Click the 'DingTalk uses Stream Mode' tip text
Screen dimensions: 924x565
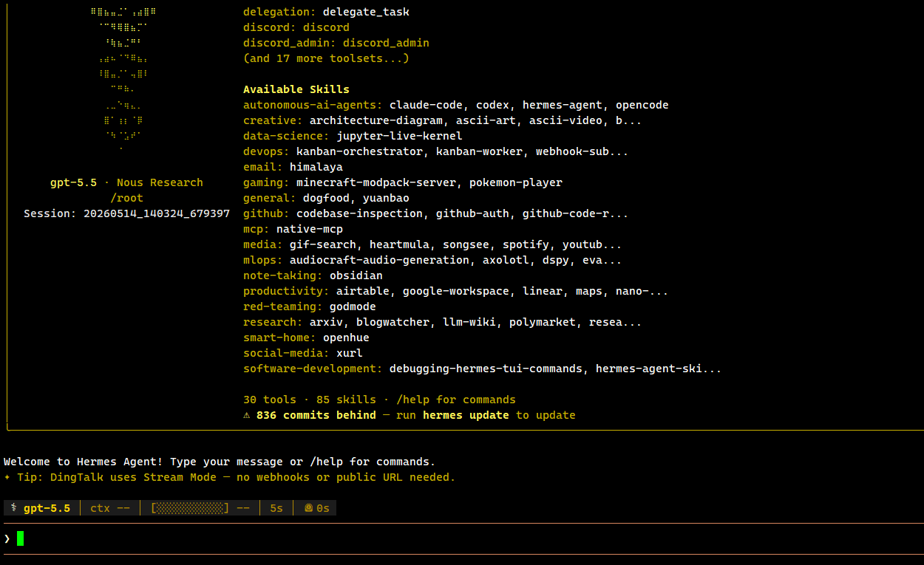click(133, 477)
